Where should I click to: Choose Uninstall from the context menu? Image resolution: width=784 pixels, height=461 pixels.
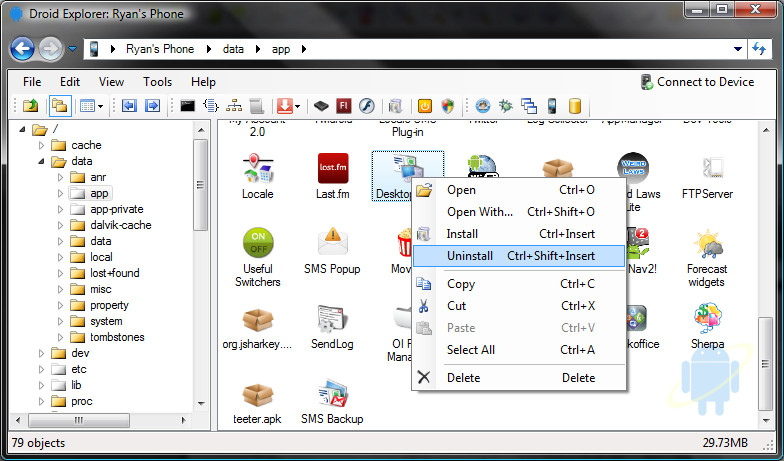519,256
